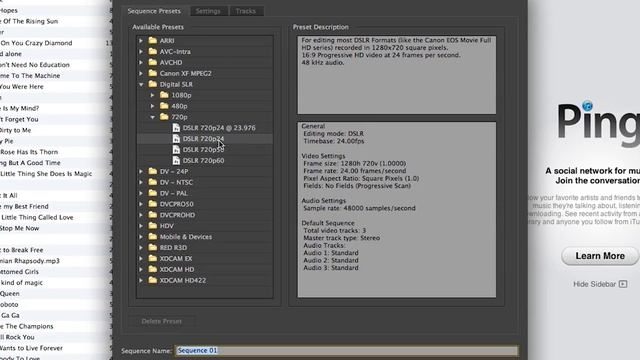Expand the 480p subfolder arrow
The width and height of the screenshot is (640, 360).
coord(152,106)
